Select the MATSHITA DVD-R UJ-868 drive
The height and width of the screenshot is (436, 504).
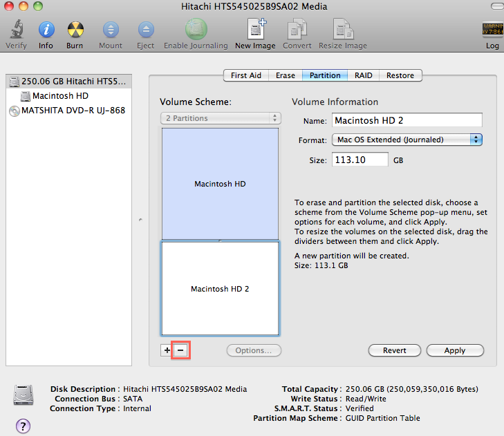click(x=68, y=111)
